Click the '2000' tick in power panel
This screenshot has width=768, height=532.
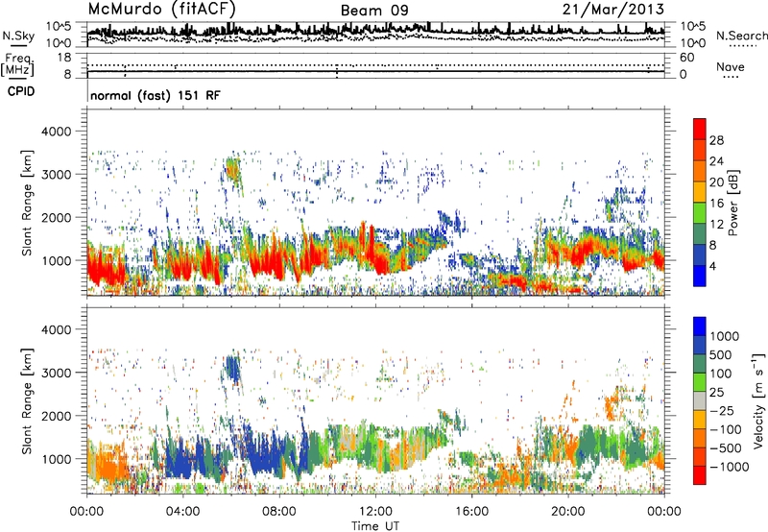(56, 217)
